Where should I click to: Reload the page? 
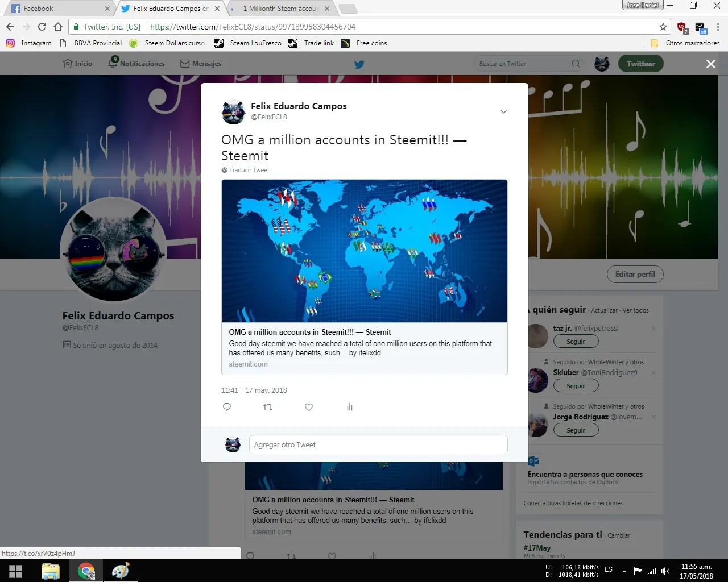click(x=42, y=27)
